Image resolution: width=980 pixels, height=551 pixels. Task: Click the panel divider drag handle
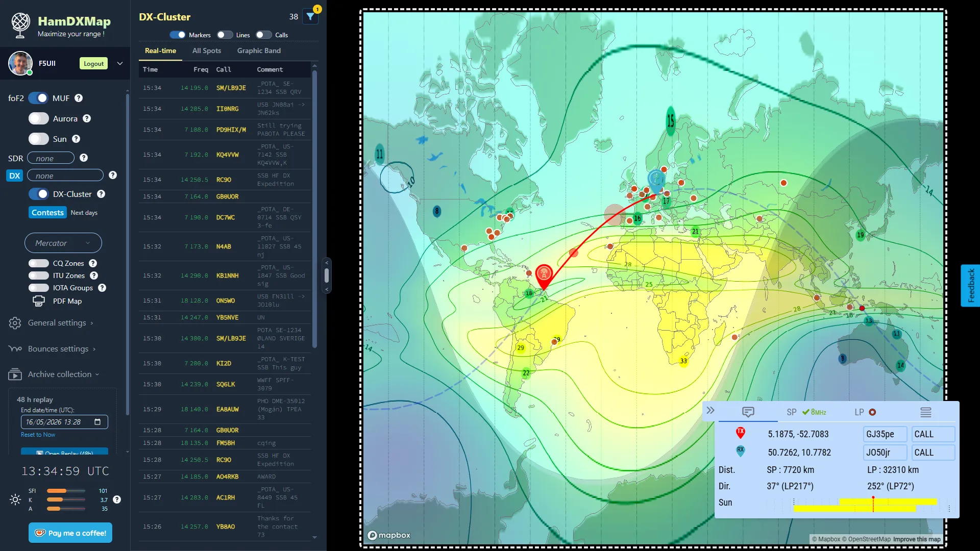327,275
